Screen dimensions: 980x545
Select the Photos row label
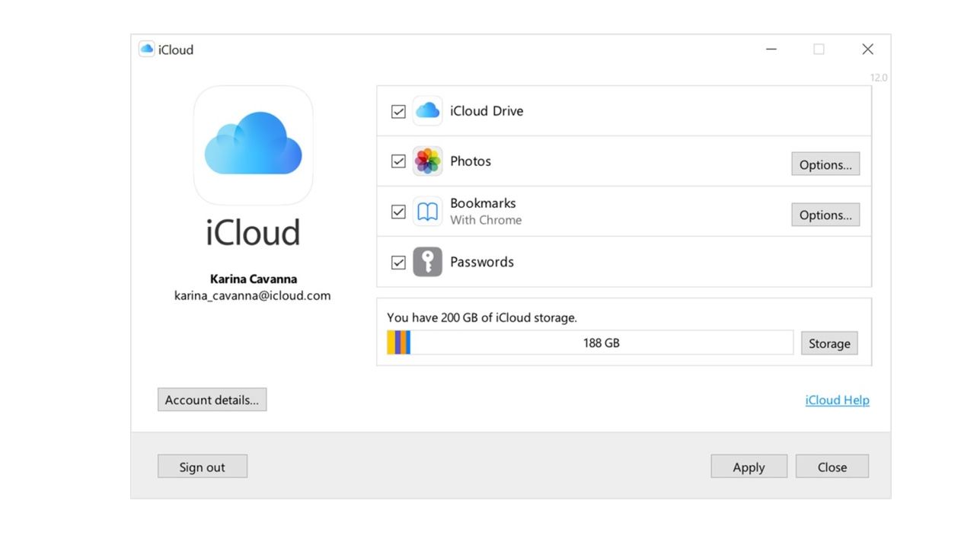471,161
